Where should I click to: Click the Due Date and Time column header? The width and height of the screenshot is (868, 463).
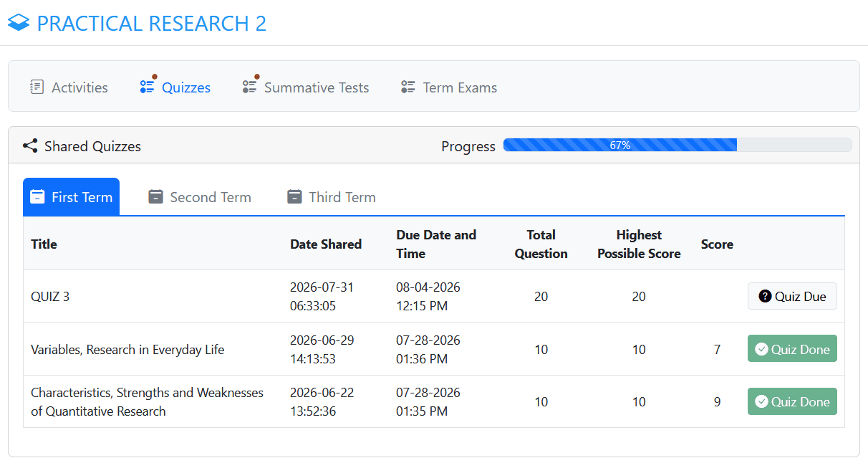[436, 244]
